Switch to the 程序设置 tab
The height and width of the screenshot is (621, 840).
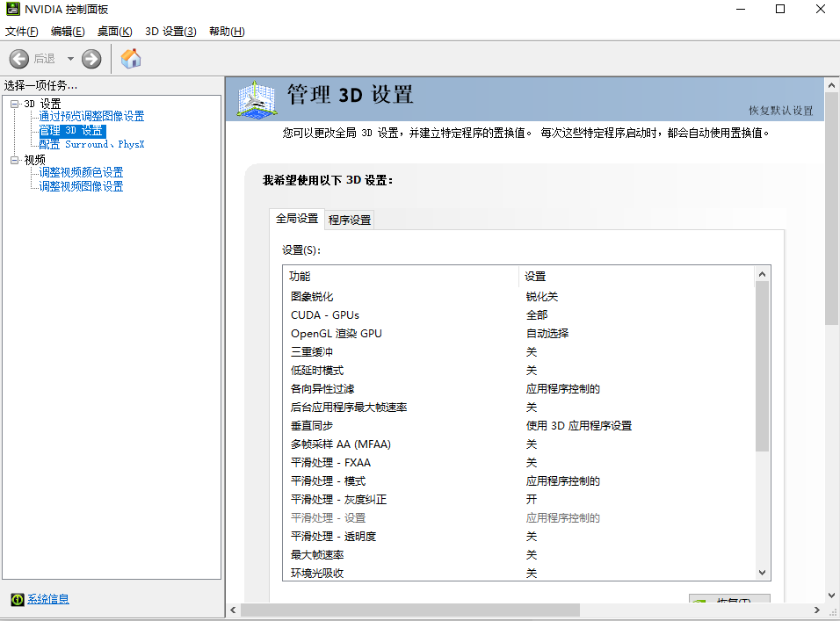[350, 220]
